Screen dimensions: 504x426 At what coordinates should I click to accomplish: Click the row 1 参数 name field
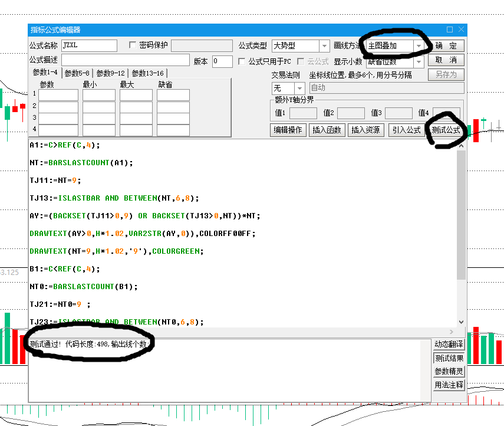58,95
